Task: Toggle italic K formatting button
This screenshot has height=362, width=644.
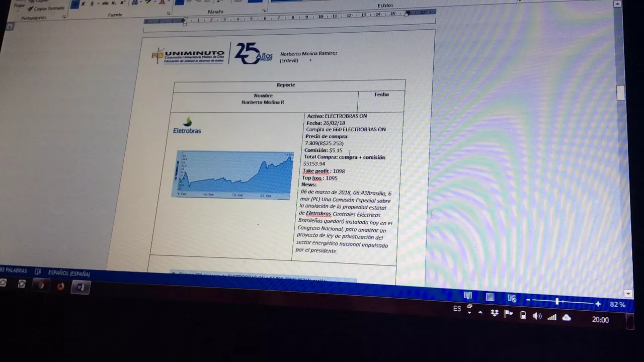Action: pyautogui.click(x=84, y=4)
